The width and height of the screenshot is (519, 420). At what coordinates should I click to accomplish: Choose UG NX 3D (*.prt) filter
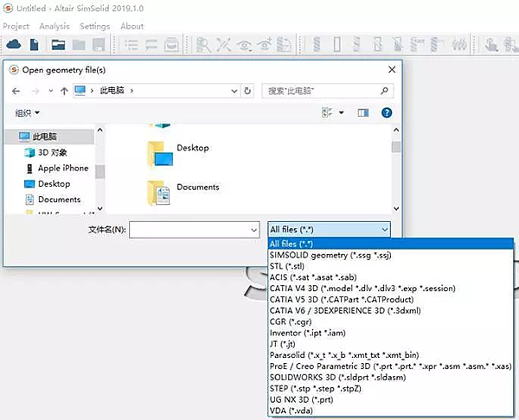coord(391,400)
